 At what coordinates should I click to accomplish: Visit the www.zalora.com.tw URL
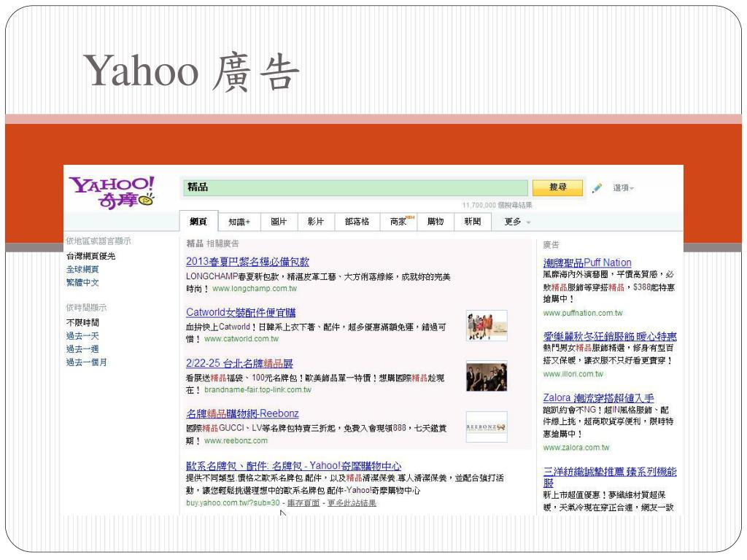[576, 448]
